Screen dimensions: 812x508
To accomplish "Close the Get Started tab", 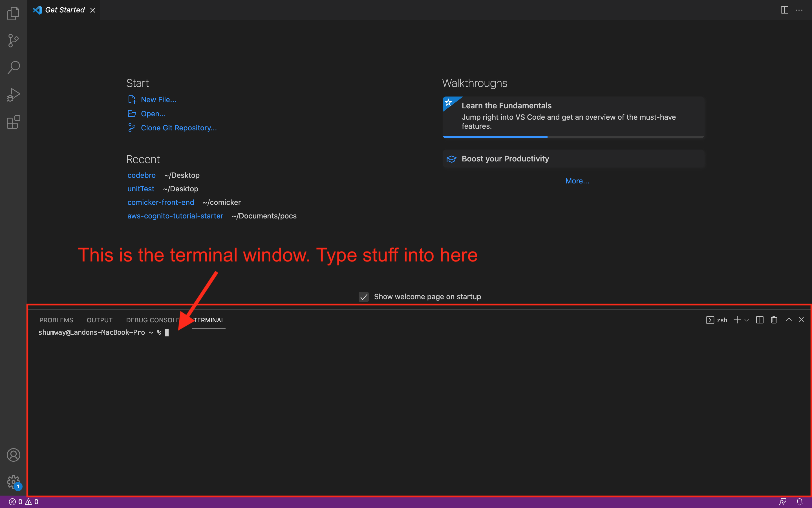I will (x=92, y=10).
